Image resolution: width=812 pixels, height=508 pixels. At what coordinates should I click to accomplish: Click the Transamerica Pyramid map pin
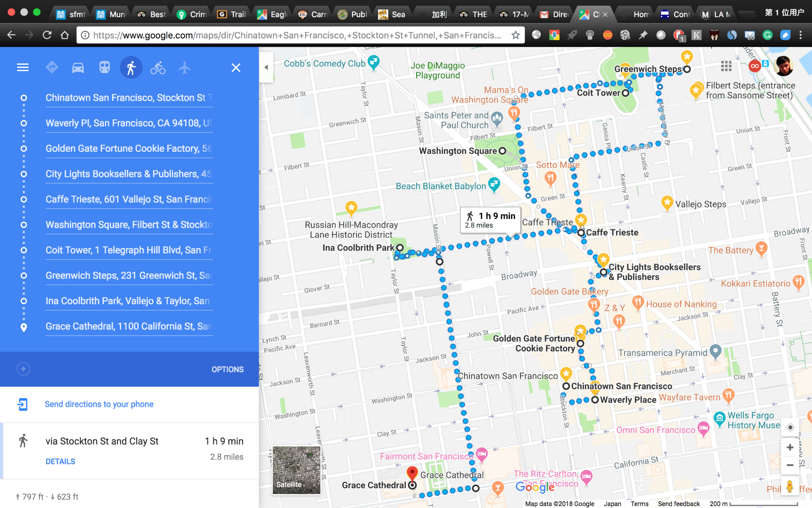tap(715, 352)
